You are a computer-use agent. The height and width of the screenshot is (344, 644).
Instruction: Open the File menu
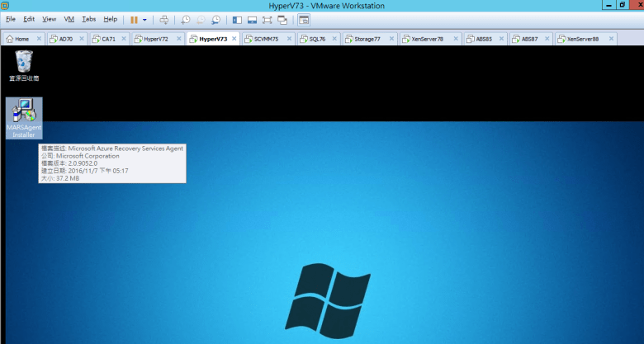(x=11, y=19)
